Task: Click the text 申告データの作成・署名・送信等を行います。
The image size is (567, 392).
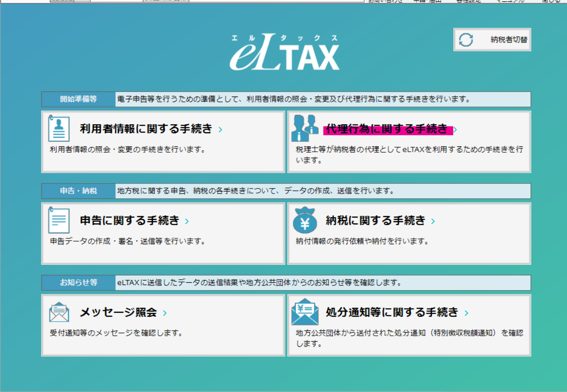Action: [127, 242]
